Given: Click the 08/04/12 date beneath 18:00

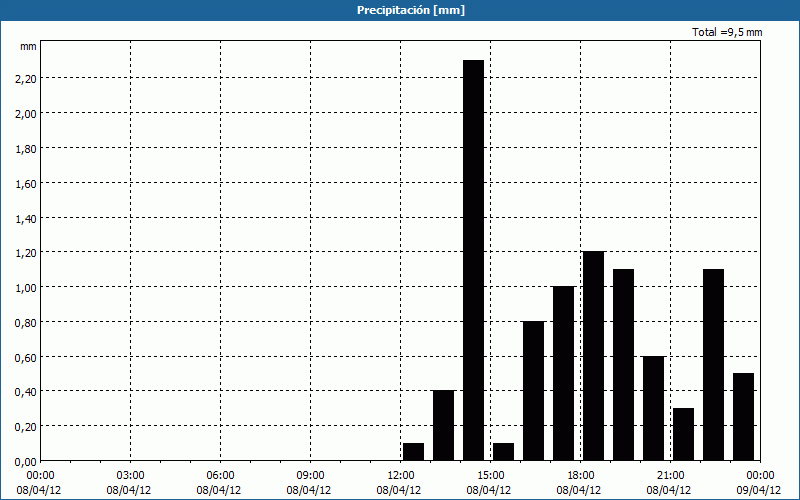Looking at the screenshot, I should pyautogui.click(x=579, y=490).
